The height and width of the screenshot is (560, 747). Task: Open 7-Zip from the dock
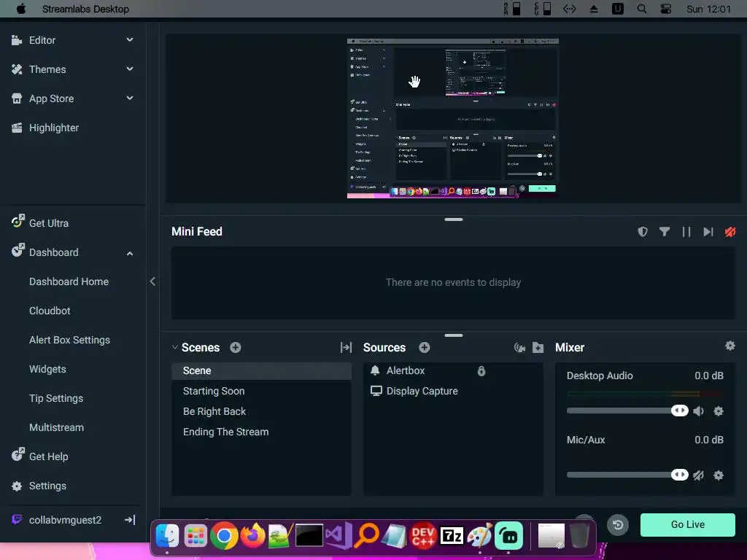click(x=452, y=536)
